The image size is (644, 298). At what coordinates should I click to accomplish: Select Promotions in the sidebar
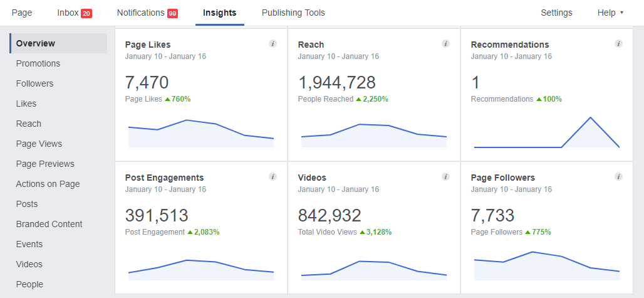(x=38, y=63)
